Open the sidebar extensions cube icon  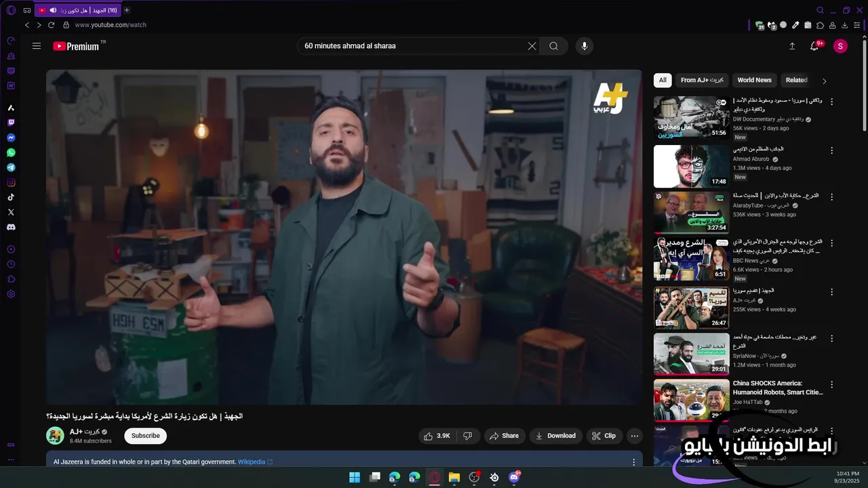pos(11,279)
